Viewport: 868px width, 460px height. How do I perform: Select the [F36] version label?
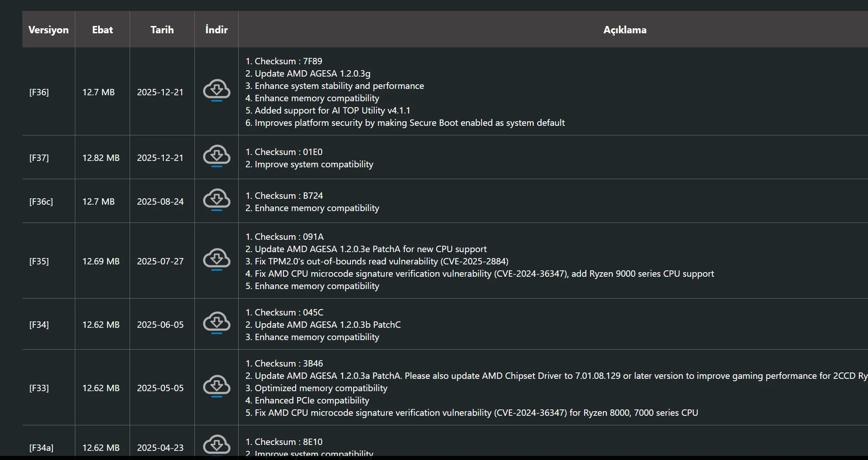[x=39, y=92]
